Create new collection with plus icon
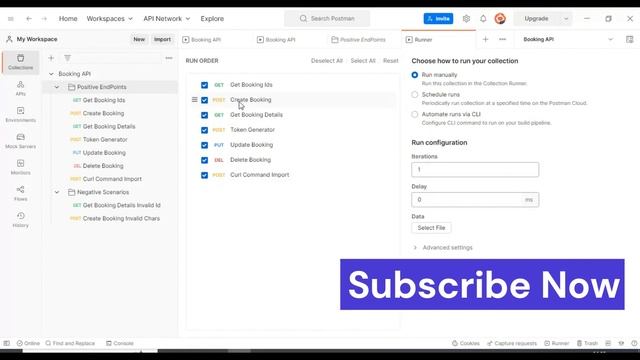 point(51,58)
